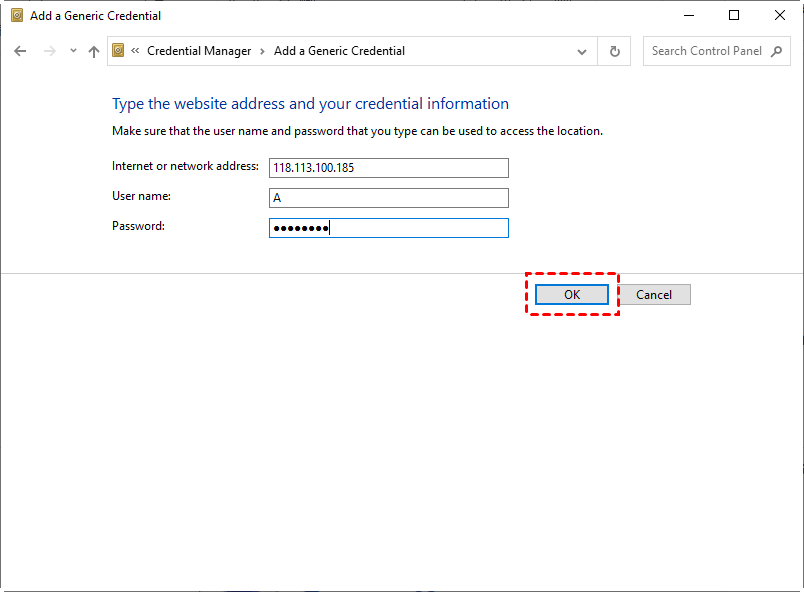Expand the address bar history dropdown
The image size is (804, 592).
click(582, 51)
